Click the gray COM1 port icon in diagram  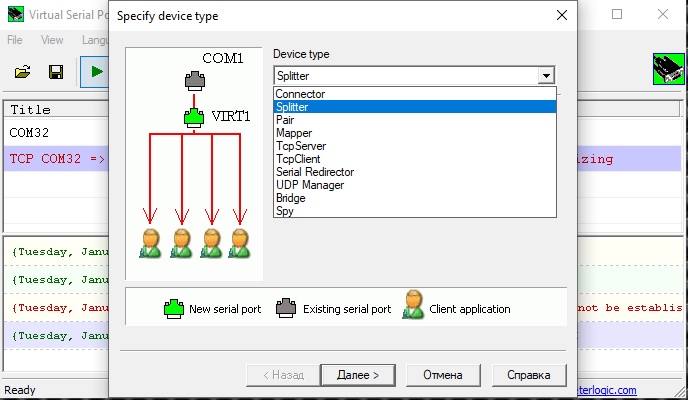click(194, 81)
